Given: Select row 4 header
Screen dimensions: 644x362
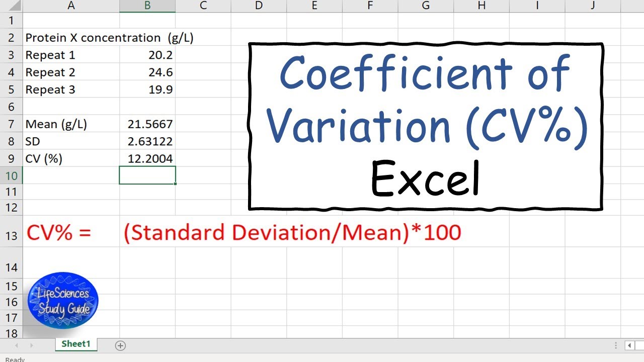Looking at the screenshot, I should coord(12,72).
